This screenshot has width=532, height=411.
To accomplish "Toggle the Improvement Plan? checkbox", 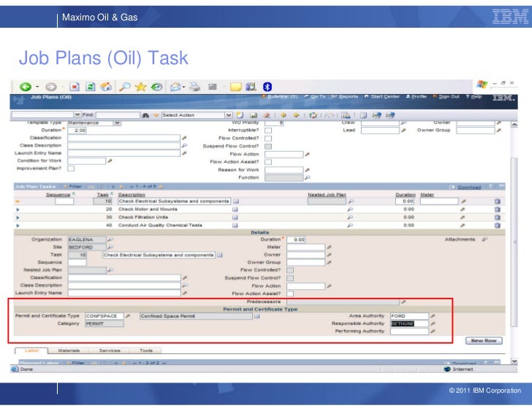I will [71, 169].
